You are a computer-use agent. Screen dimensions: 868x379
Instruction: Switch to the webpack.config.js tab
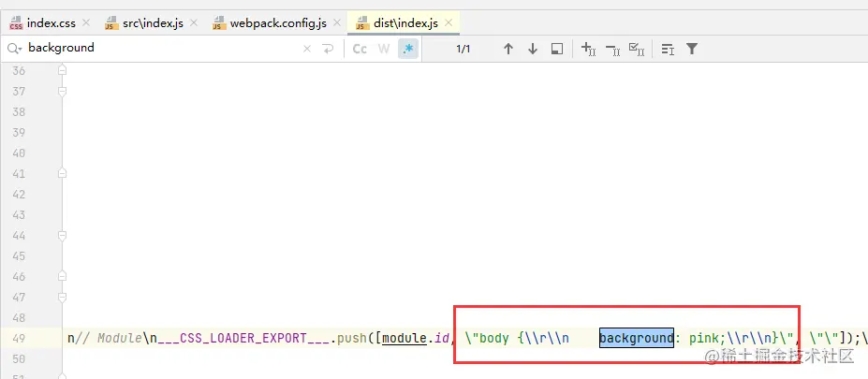point(278,23)
